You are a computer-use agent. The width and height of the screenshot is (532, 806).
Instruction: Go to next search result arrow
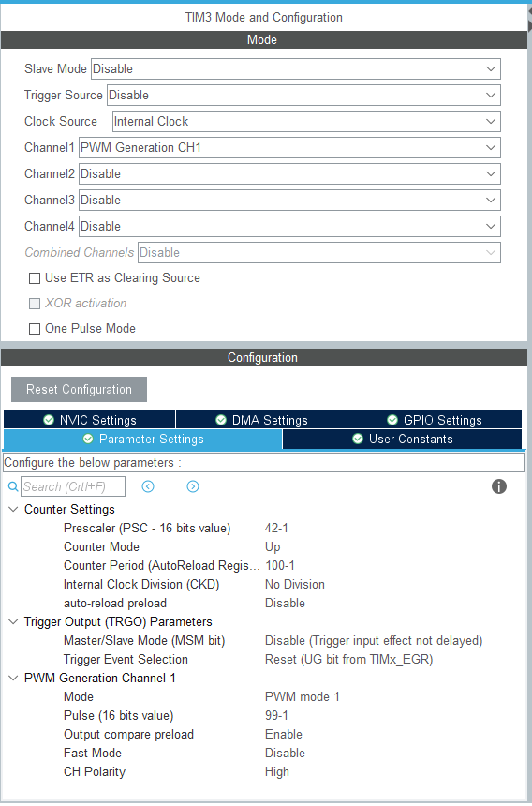[193, 486]
